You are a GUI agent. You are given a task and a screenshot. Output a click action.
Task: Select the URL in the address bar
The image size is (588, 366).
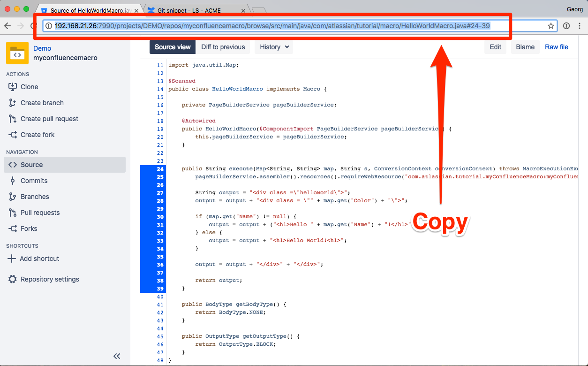click(281, 25)
